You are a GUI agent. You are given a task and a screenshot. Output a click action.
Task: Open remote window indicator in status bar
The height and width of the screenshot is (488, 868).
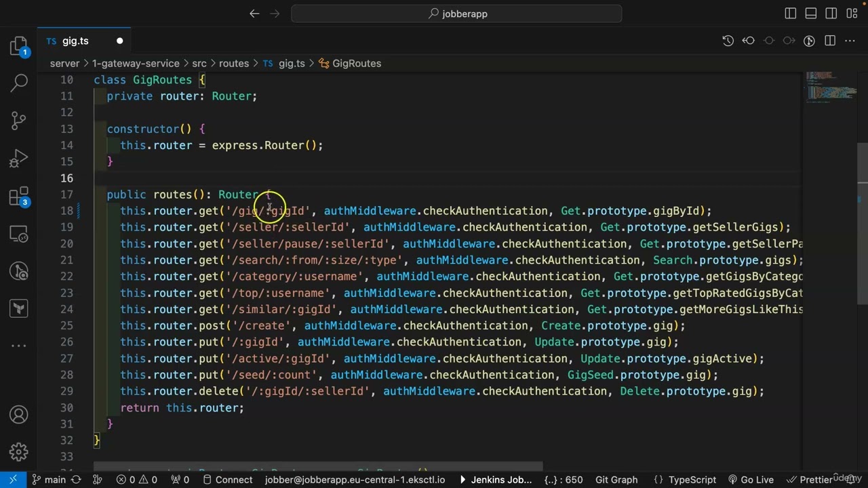click(13, 479)
